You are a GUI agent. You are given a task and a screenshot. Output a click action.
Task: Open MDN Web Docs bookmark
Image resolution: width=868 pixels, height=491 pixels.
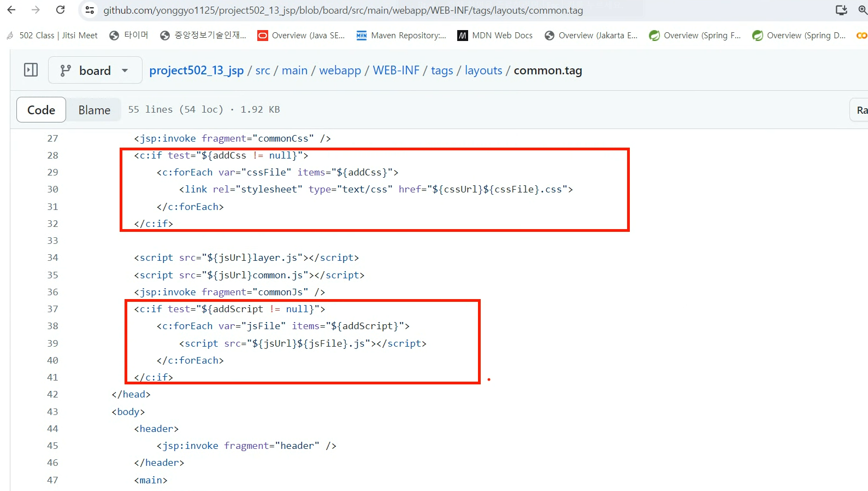tap(495, 36)
